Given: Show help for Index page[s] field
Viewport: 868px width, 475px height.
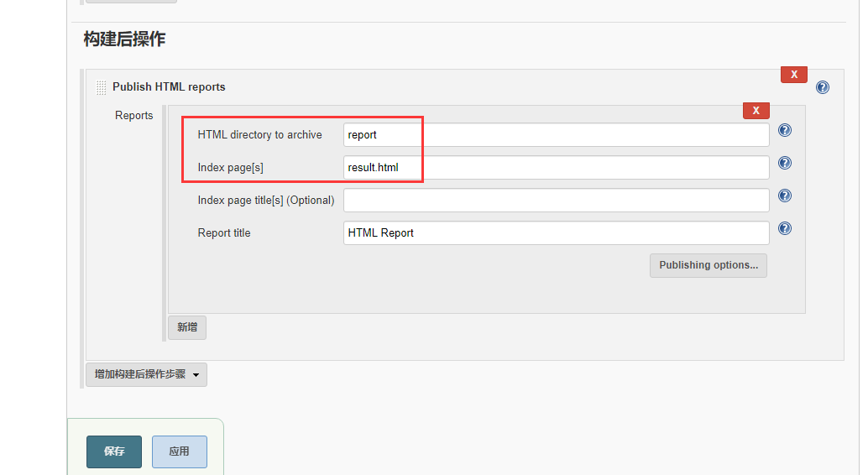Looking at the screenshot, I should [x=784, y=163].
